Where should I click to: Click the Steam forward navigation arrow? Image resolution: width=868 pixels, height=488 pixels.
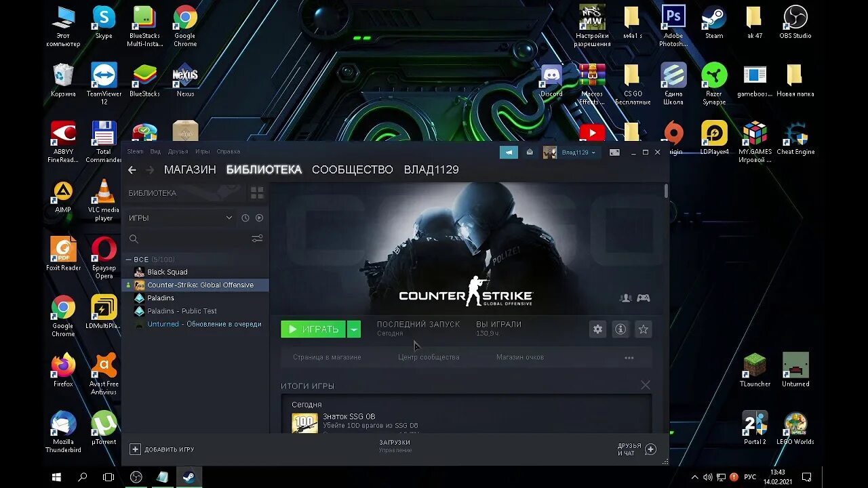[x=151, y=170]
